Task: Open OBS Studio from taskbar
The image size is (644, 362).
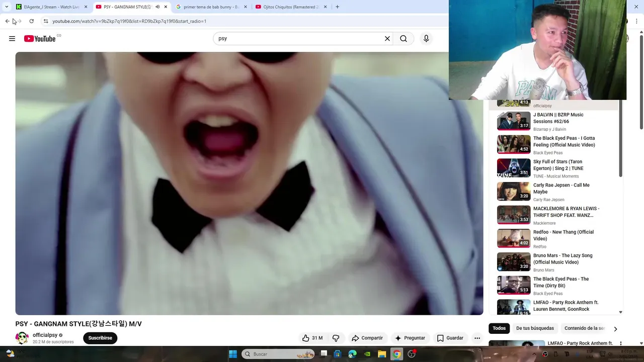Action: coord(412,354)
